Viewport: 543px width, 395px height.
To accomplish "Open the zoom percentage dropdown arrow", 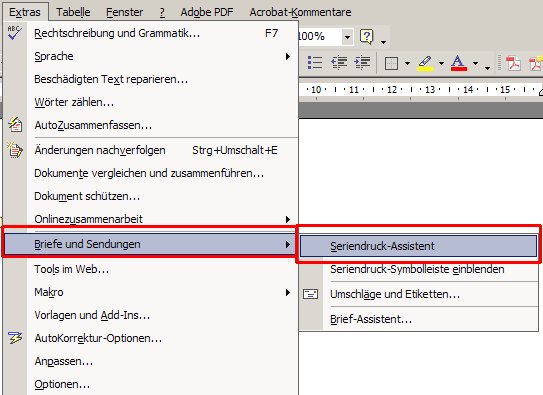I will [x=347, y=36].
